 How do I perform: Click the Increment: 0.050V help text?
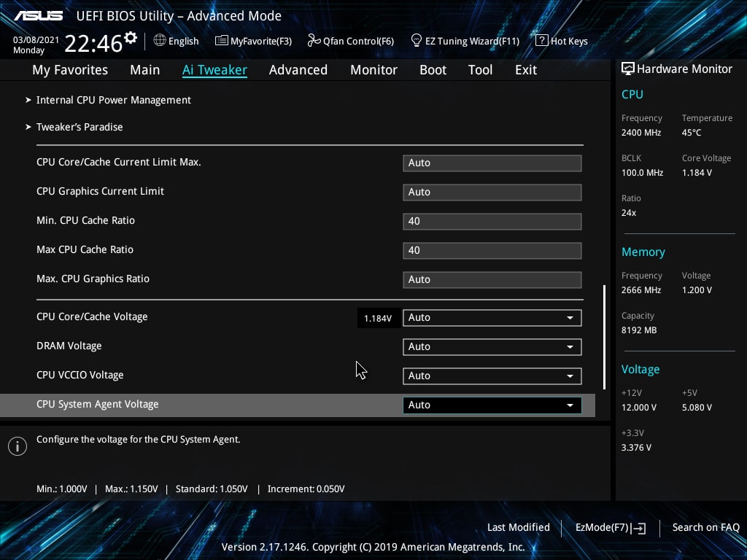point(306,489)
